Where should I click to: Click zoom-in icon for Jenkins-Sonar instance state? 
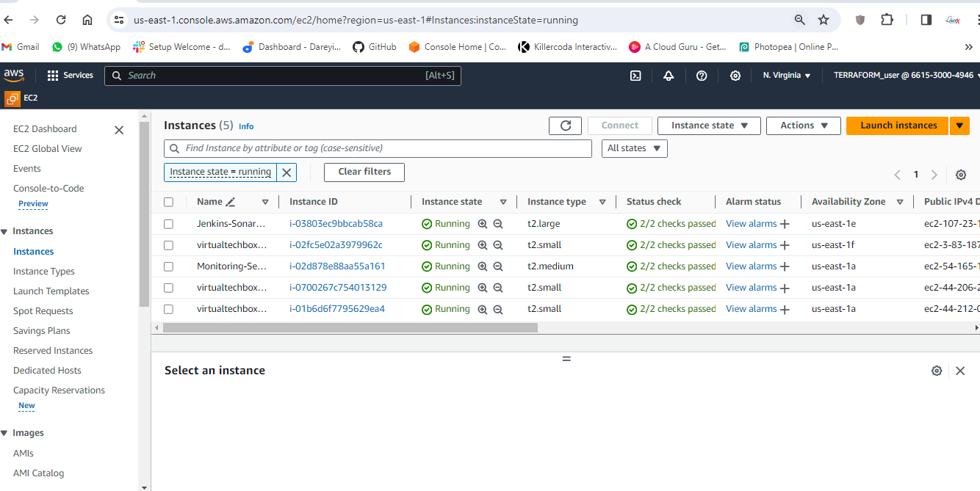(483, 224)
